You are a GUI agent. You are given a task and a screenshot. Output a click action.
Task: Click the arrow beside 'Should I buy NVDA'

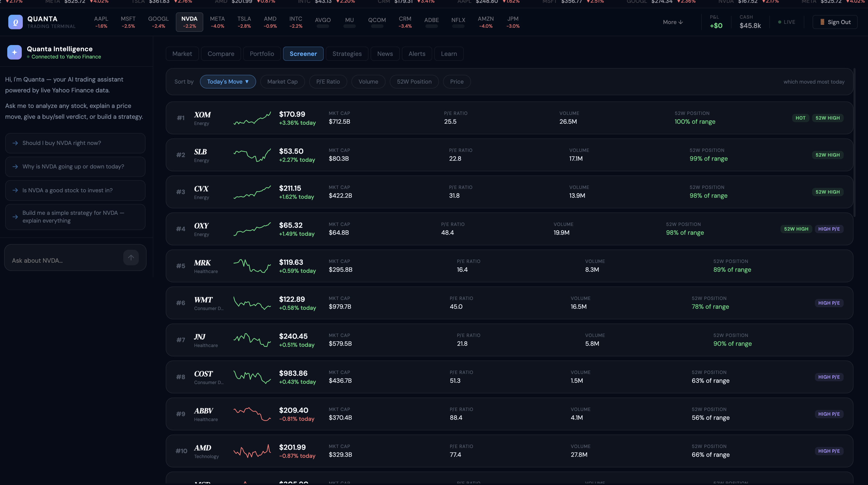point(15,143)
